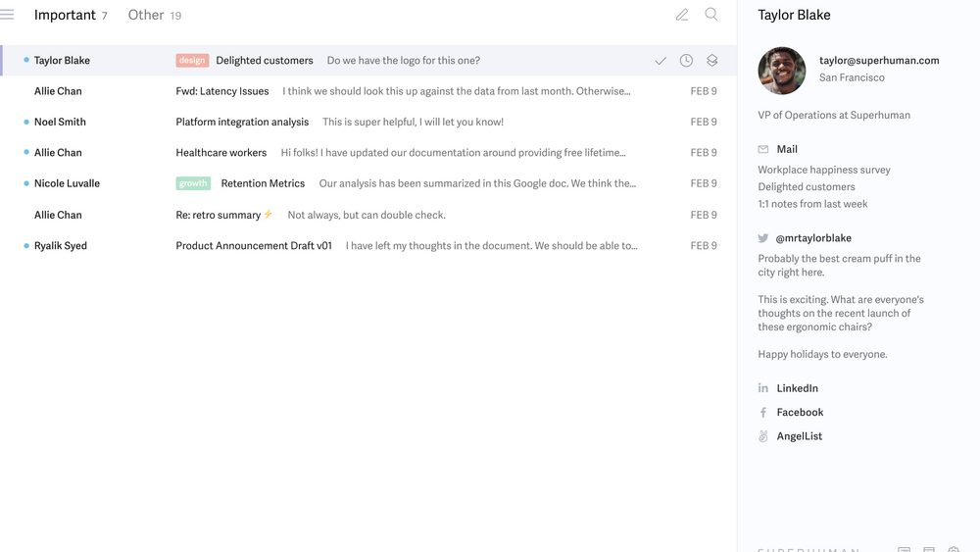The width and height of the screenshot is (980, 552).
Task: Snooze email using the clock icon
Action: click(686, 61)
